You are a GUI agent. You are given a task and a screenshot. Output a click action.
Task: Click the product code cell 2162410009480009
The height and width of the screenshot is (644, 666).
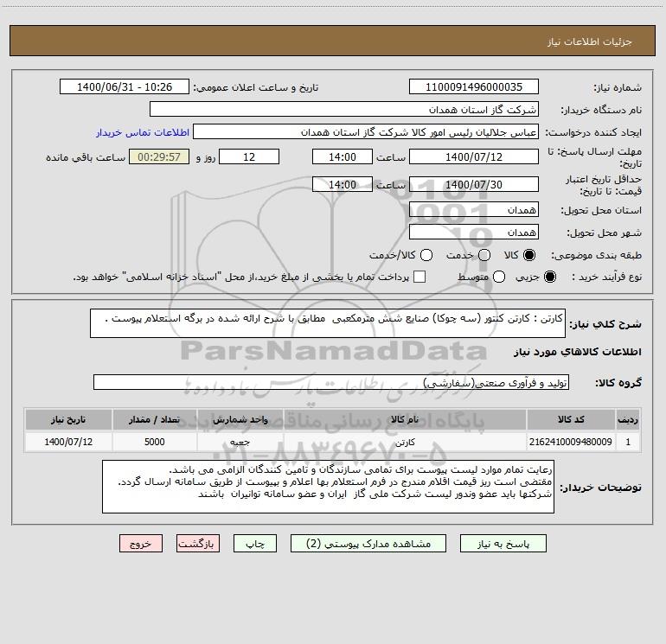(571, 442)
